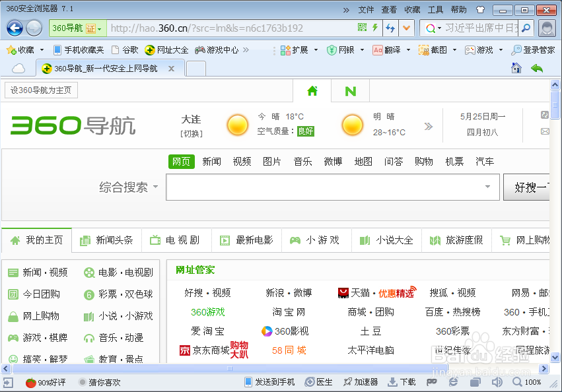
Task: Click 加速器 in the status bar
Action: click(361, 382)
